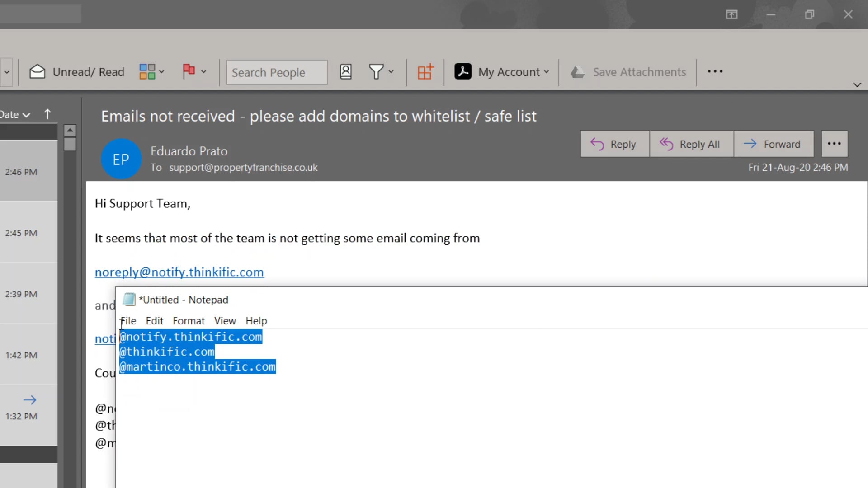Open the noreply@notify.thinkific.com link
The height and width of the screenshot is (488, 868).
pyautogui.click(x=179, y=272)
